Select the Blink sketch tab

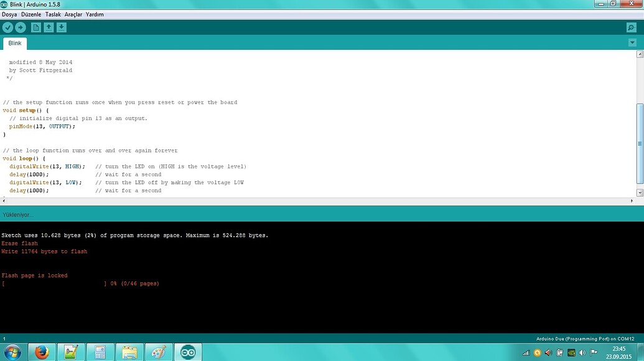pyautogui.click(x=14, y=43)
